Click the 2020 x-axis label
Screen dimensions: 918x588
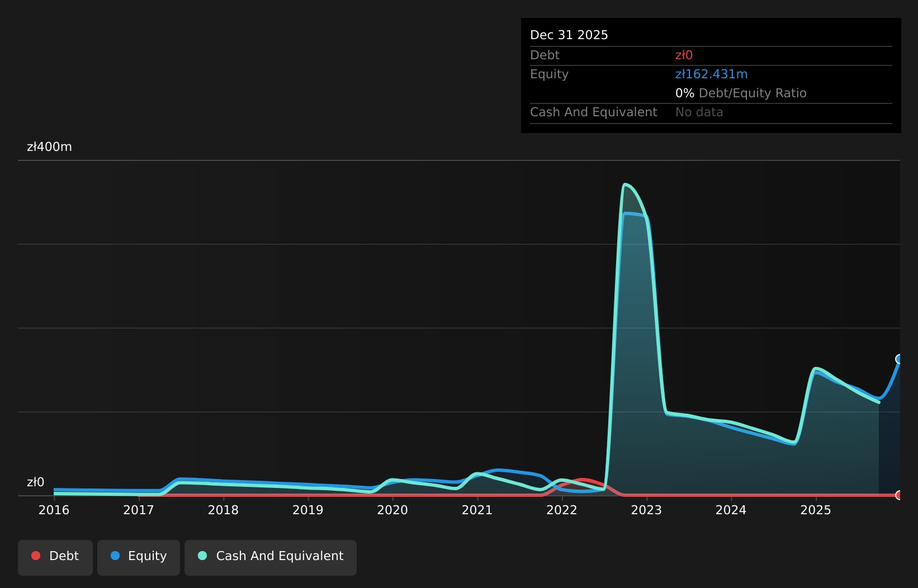click(392, 510)
